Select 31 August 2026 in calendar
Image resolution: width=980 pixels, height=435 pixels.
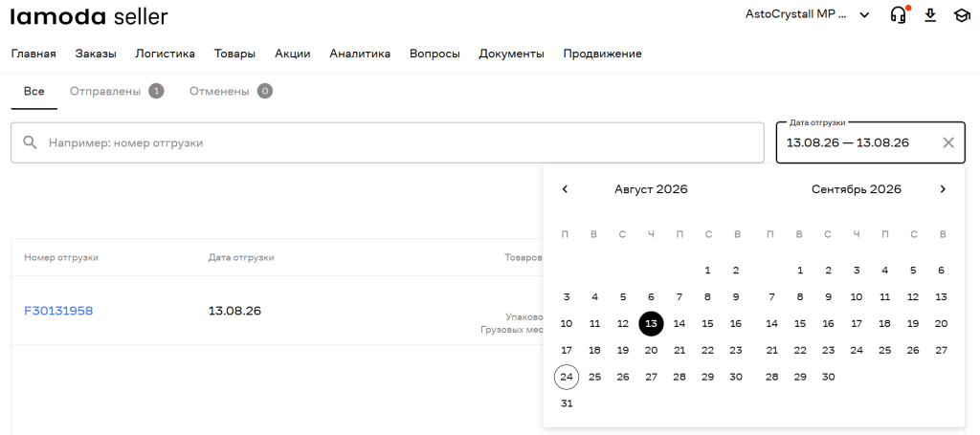[x=567, y=403]
